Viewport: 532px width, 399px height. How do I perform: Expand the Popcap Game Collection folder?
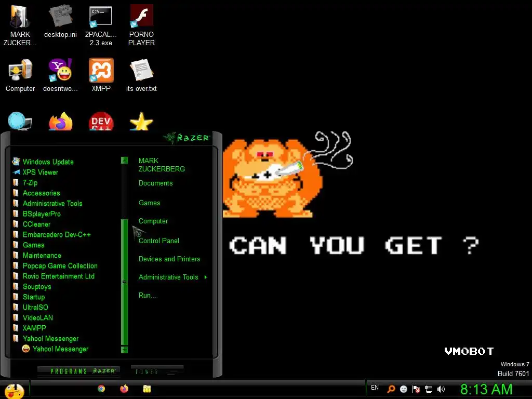coord(55,266)
